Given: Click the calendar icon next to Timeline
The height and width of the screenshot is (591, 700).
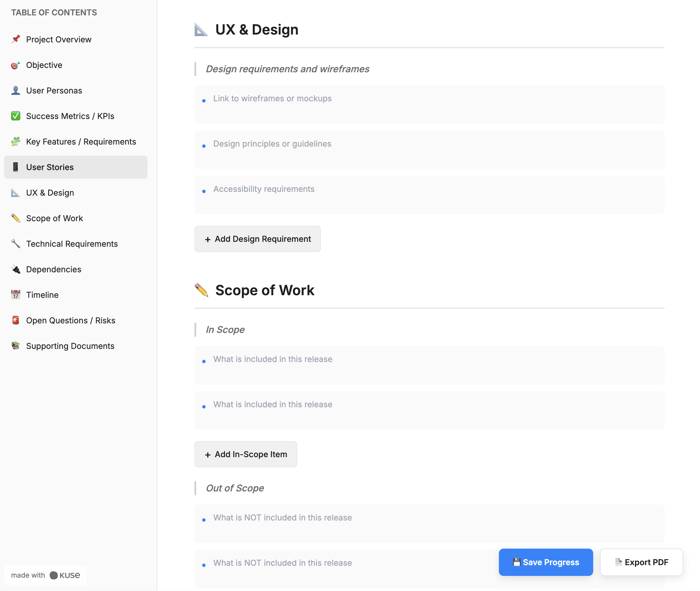Looking at the screenshot, I should [x=15, y=295].
